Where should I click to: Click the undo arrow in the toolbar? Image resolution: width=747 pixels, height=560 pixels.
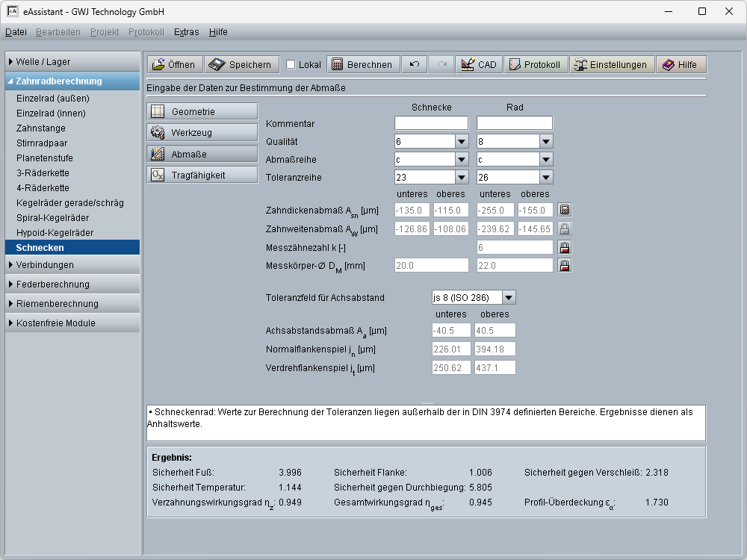415,65
